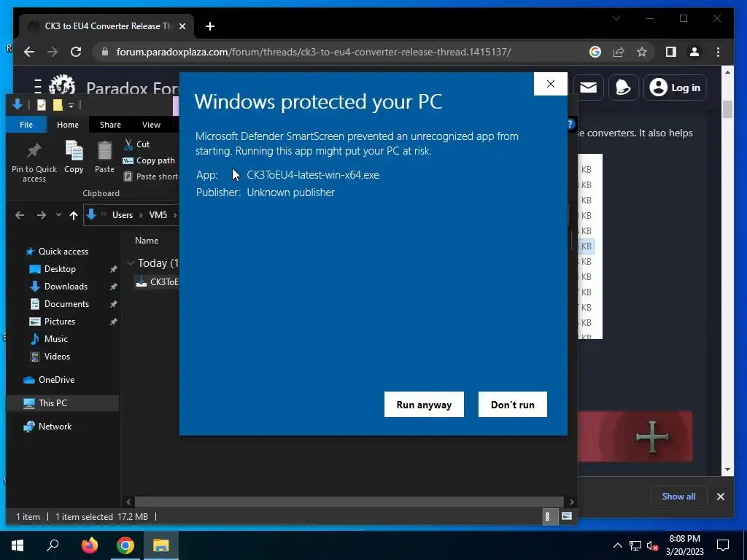Click Explorer horizontal scrollbar
747x560 pixels.
click(x=349, y=502)
